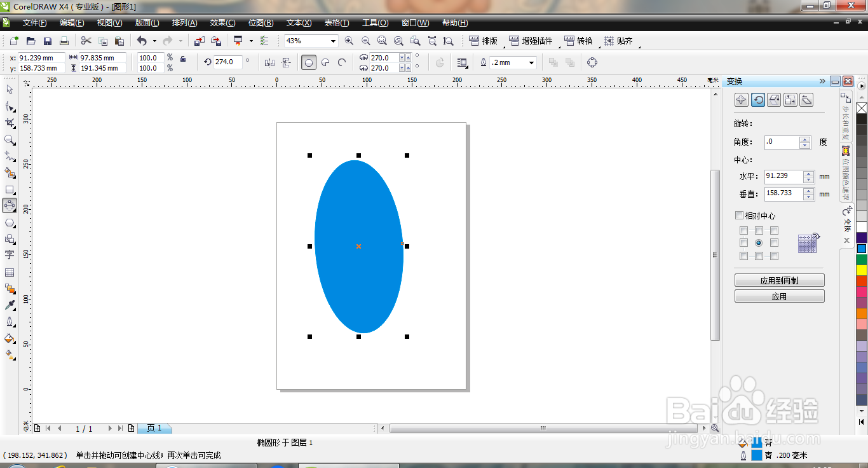Select the Table tool
Image resolution: width=868 pixels, height=468 pixels.
point(10,272)
